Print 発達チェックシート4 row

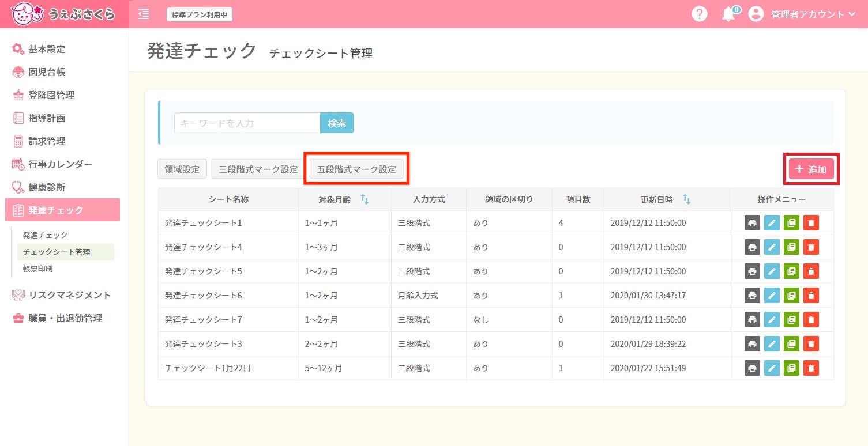[x=752, y=247]
